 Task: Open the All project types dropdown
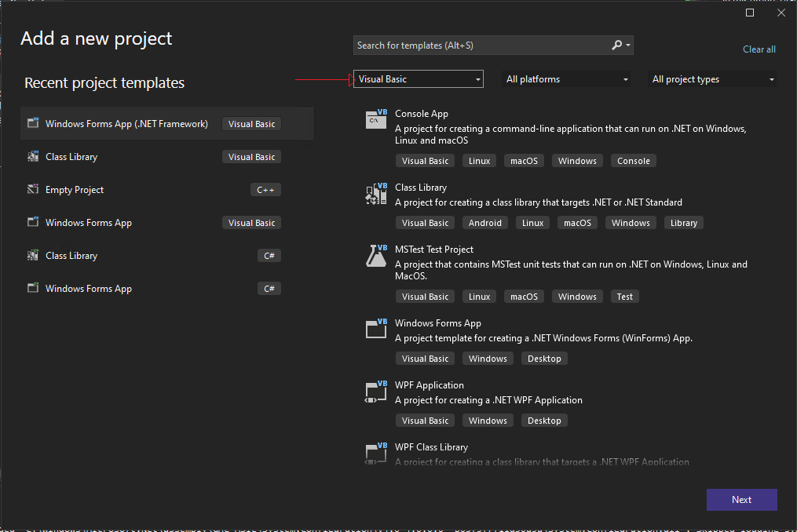point(711,78)
